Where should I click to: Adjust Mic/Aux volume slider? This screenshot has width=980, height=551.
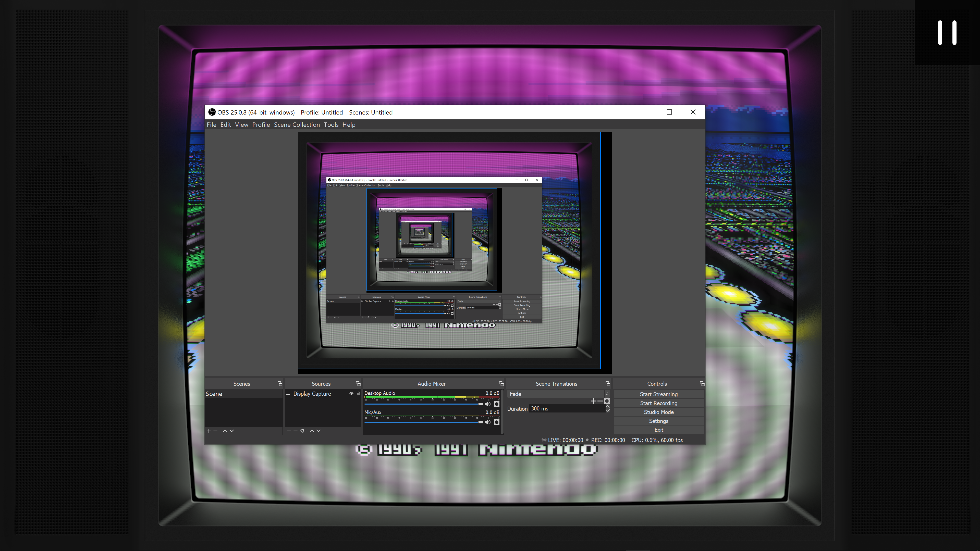click(423, 422)
